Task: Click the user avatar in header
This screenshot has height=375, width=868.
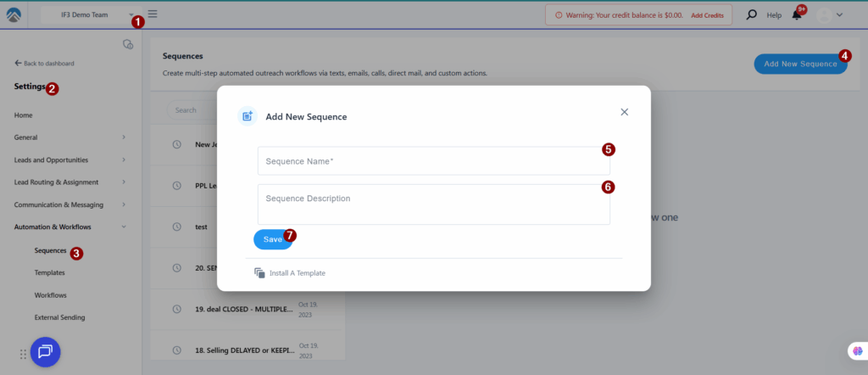Action: (x=823, y=14)
